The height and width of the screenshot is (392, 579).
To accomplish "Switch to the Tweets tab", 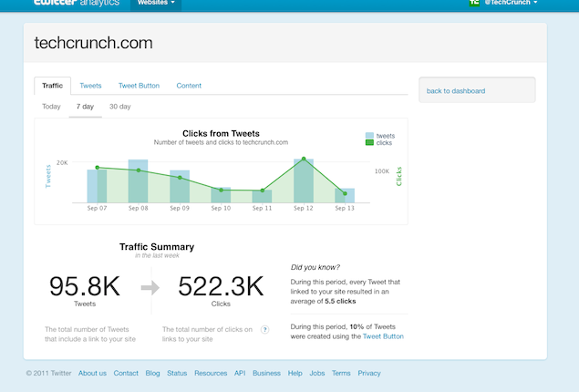I will coord(91,86).
